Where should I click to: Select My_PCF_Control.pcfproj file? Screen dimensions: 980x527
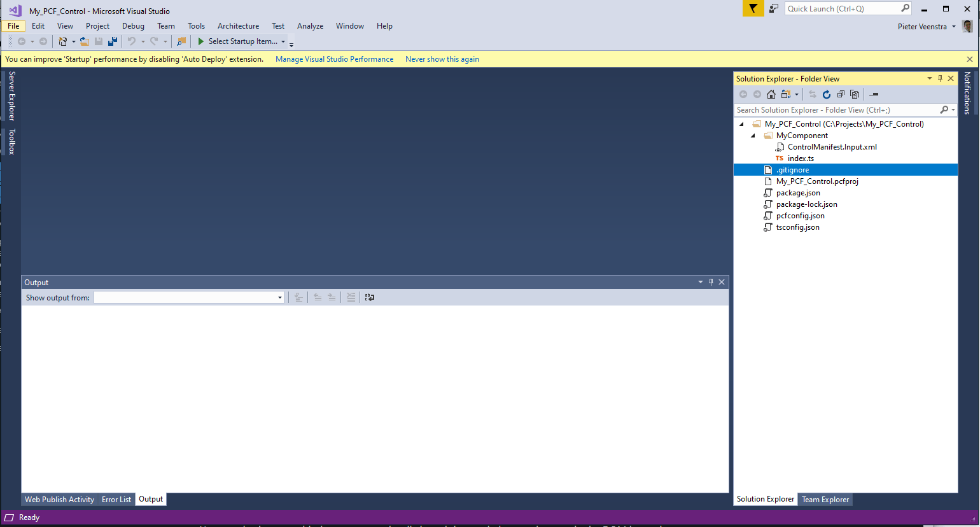pos(817,181)
